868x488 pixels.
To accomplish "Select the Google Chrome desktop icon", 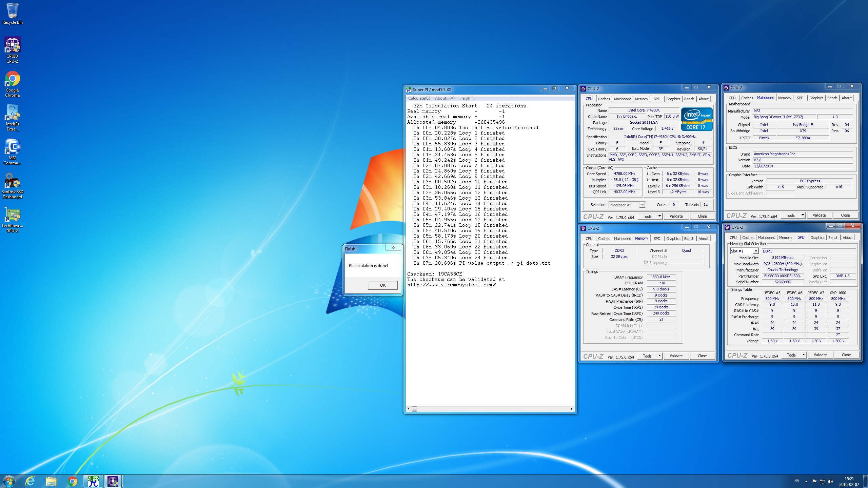I will (x=13, y=84).
